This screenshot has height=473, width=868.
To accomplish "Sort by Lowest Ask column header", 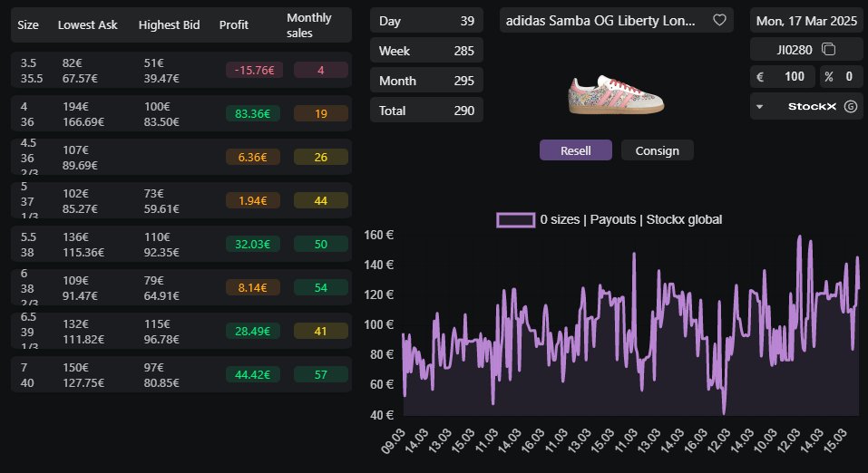I will (87, 24).
